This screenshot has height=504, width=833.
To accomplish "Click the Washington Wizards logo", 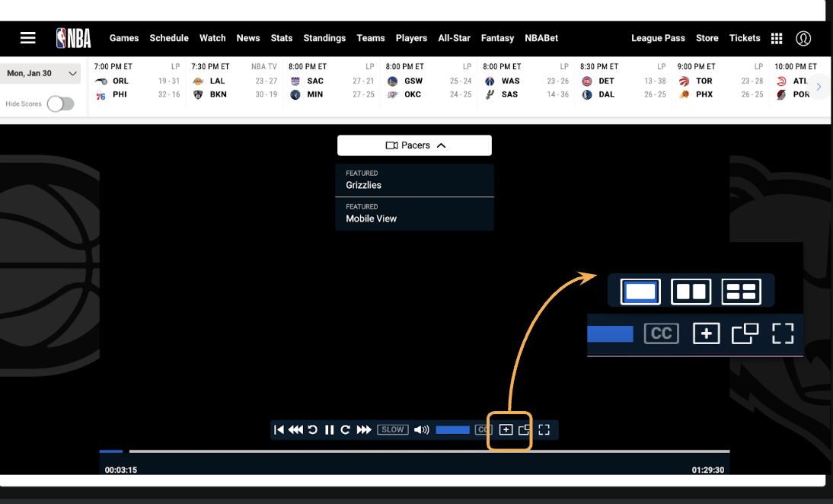I will pos(490,81).
